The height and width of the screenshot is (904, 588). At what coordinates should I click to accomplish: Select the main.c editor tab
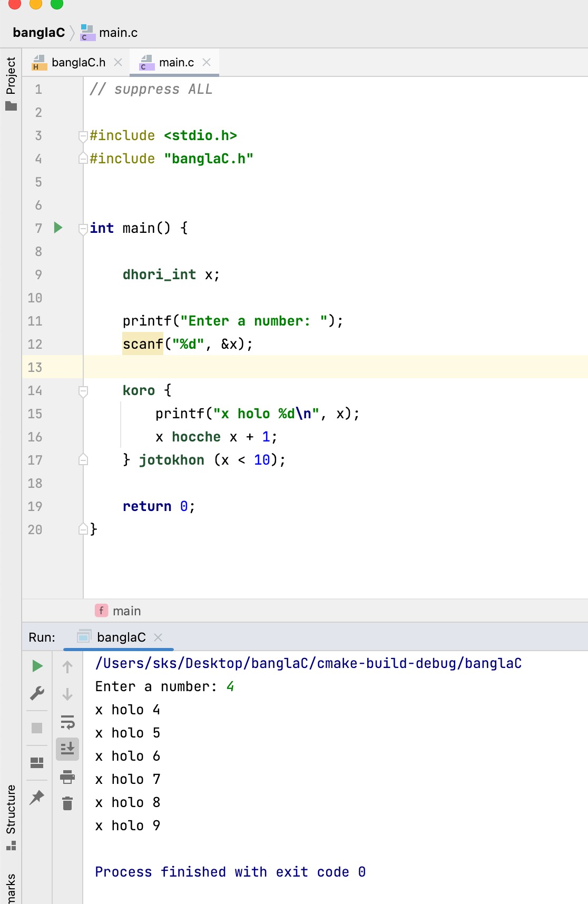pos(175,62)
